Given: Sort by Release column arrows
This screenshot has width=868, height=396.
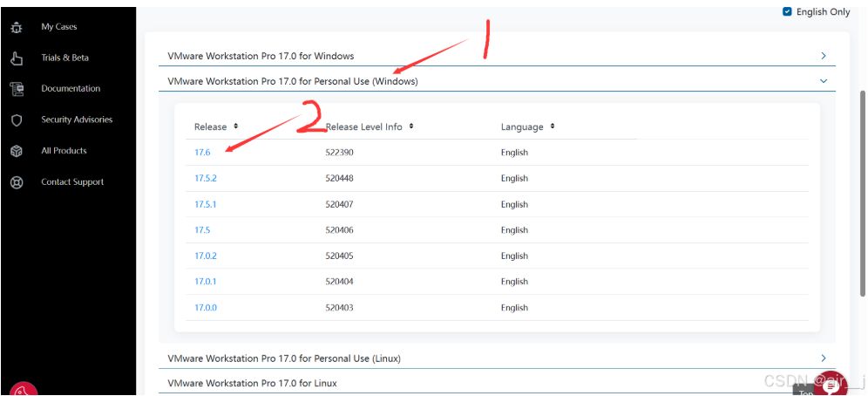Looking at the screenshot, I should [236, 126].
